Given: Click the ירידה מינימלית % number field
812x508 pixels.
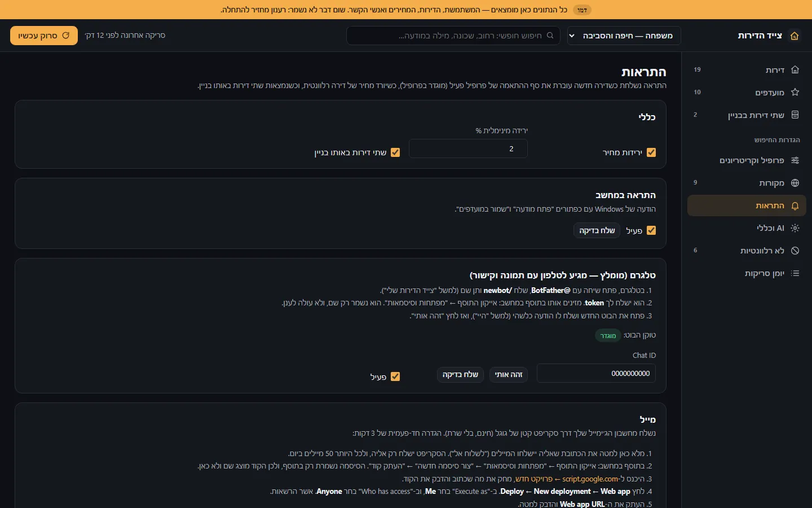Looking at the screenshot, I should tap(468, 148).
